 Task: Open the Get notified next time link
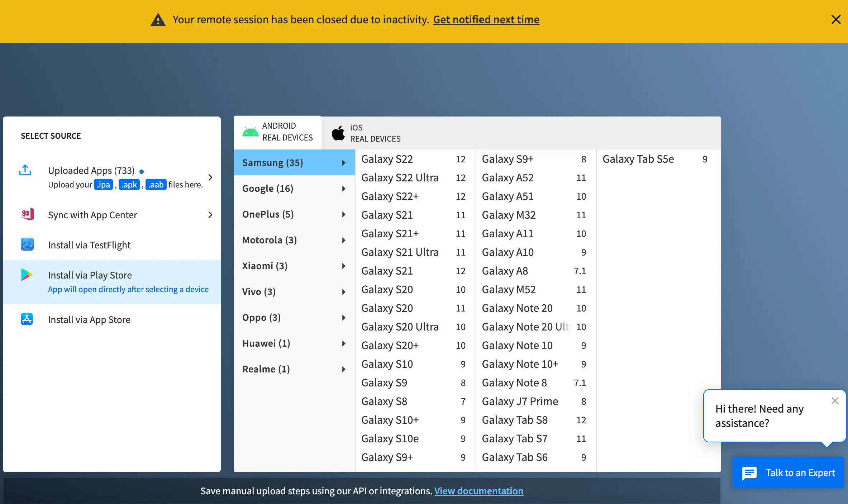[x=486, y=19]
